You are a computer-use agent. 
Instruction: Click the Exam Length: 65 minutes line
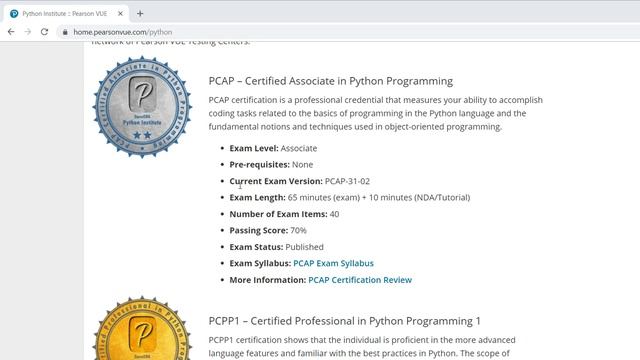click(x=350, y=198)
